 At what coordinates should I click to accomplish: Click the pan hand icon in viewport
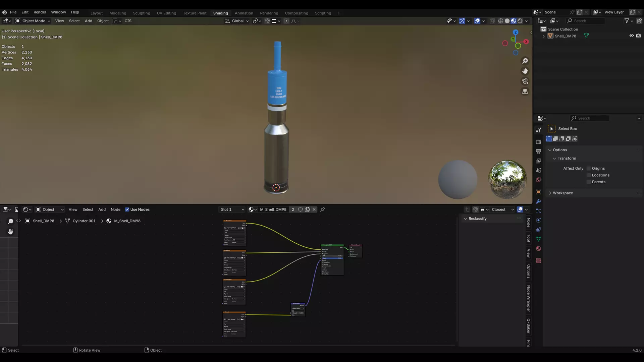(525, 71)
